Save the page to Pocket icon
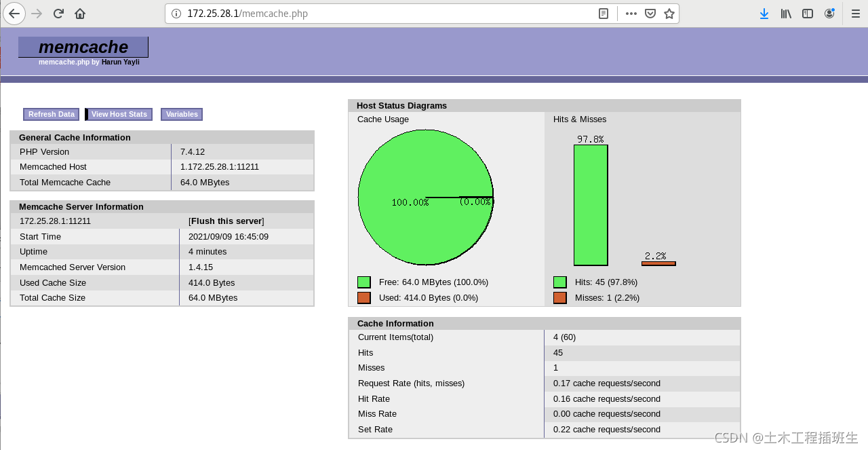The height and width of the screenshot is (450, 868). coord(650,14)
